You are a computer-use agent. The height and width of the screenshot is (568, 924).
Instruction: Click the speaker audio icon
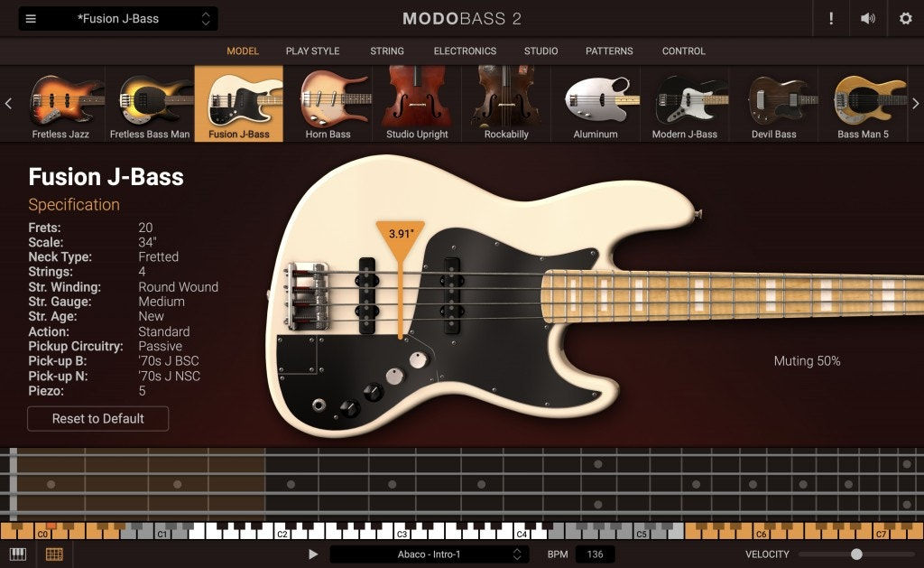(868, 19)
